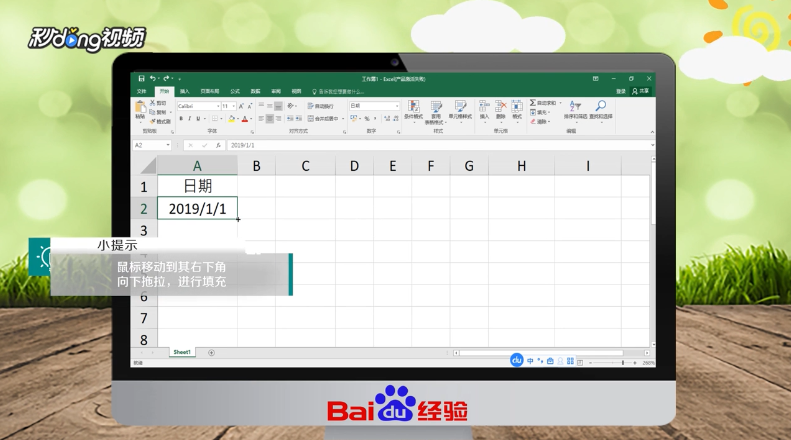Click the Share (共享) button
Image resolution: width=791 pixels, height=440 pixels.
pyautogui.click(x=641, y=91)
